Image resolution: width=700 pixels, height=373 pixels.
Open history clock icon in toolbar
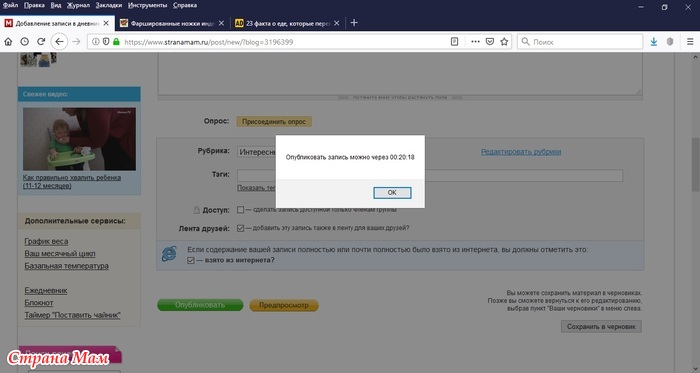25,41
